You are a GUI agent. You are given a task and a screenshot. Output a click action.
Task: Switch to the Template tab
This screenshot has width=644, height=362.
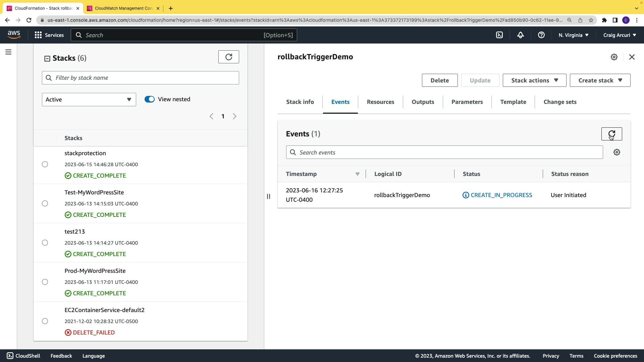click(513, 102)
